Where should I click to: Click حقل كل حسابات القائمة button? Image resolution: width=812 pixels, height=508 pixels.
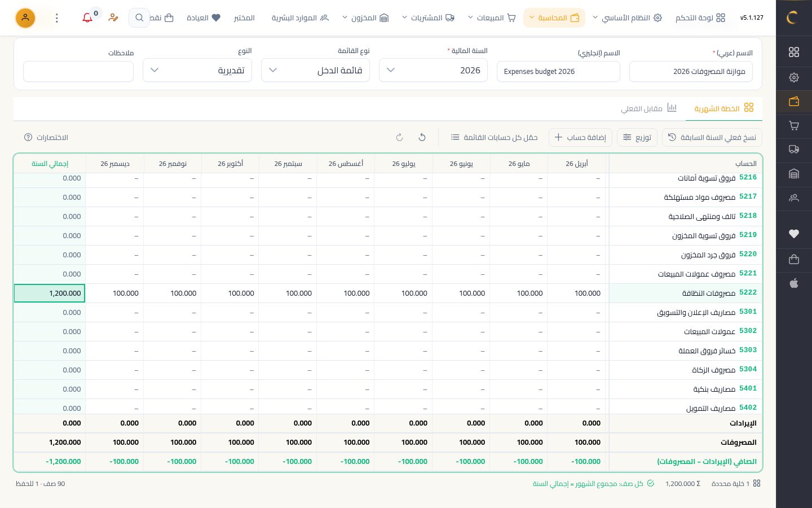[x=495, y=137]
